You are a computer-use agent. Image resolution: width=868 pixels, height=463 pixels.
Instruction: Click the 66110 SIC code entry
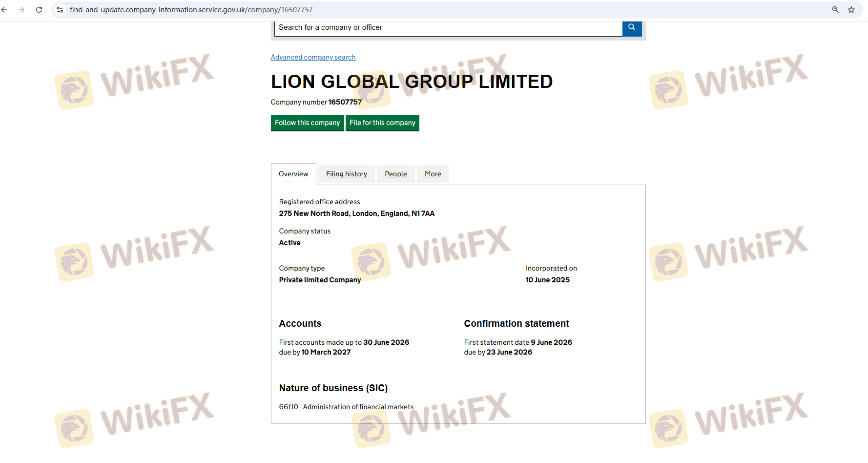346,407
